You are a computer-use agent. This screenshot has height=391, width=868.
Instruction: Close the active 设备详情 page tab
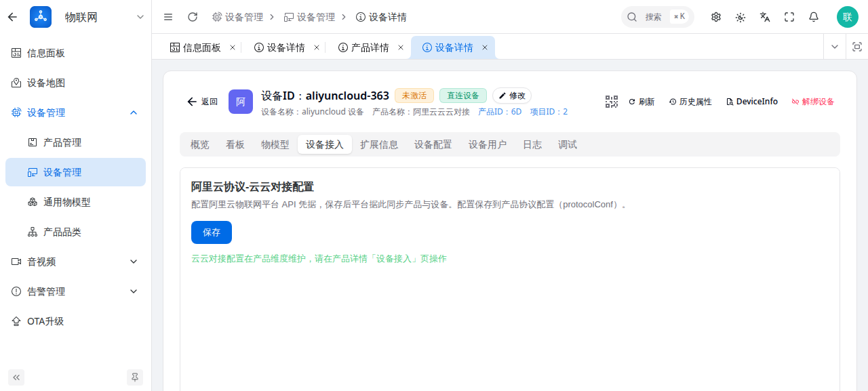485,47
